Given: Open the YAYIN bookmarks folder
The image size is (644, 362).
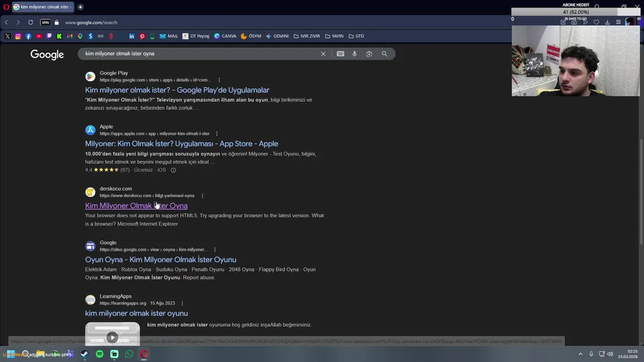Looking at the screenshot, I should [334, 36].
